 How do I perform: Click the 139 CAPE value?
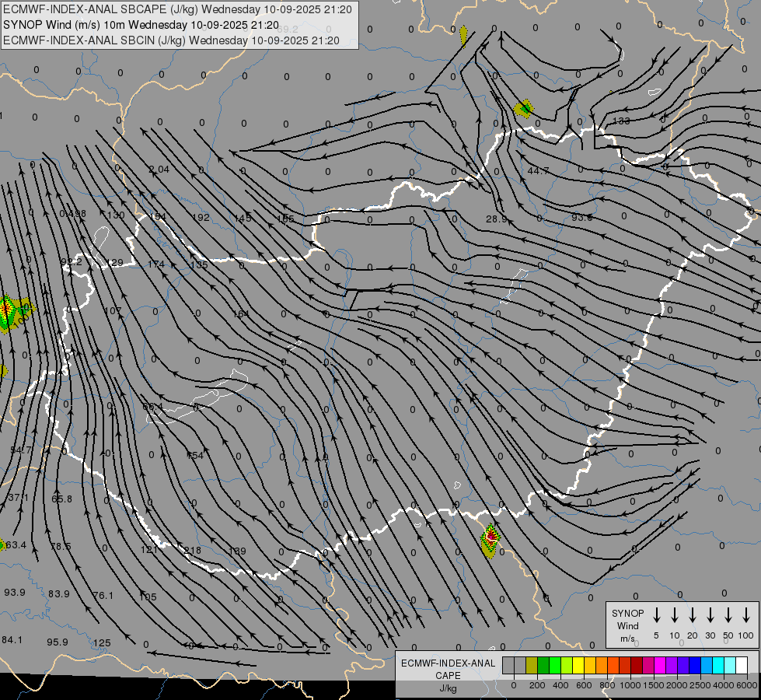pos(237,551)
